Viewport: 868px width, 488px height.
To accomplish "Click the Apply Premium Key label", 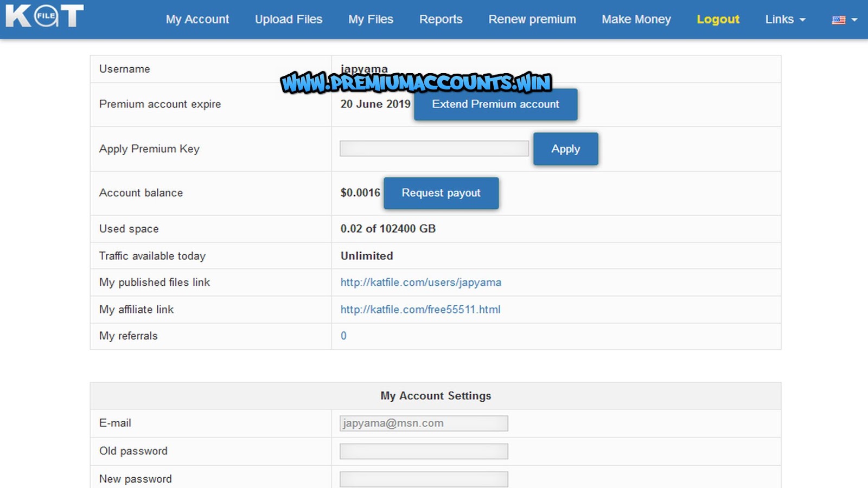I will (x=150, y=149).
